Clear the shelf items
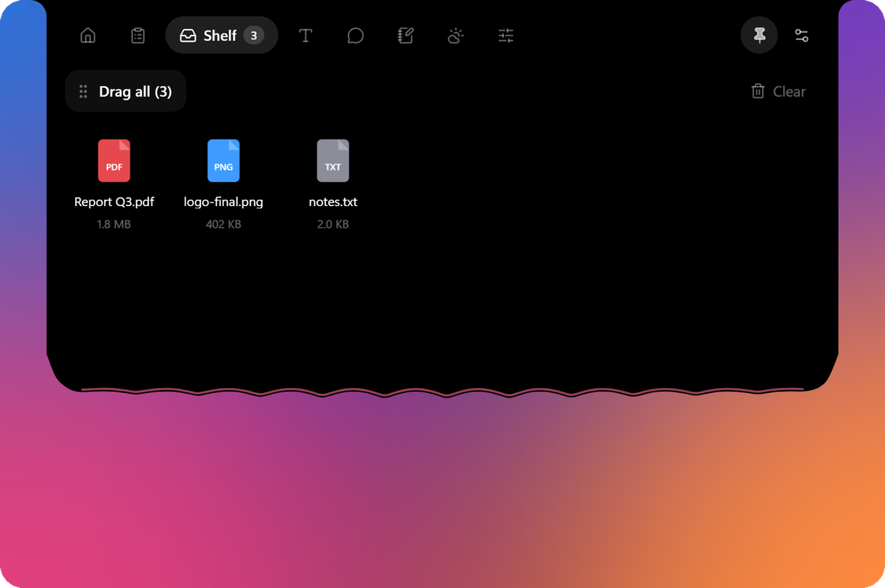The height and width of the screenshot is (588, 885). [778, 92]
